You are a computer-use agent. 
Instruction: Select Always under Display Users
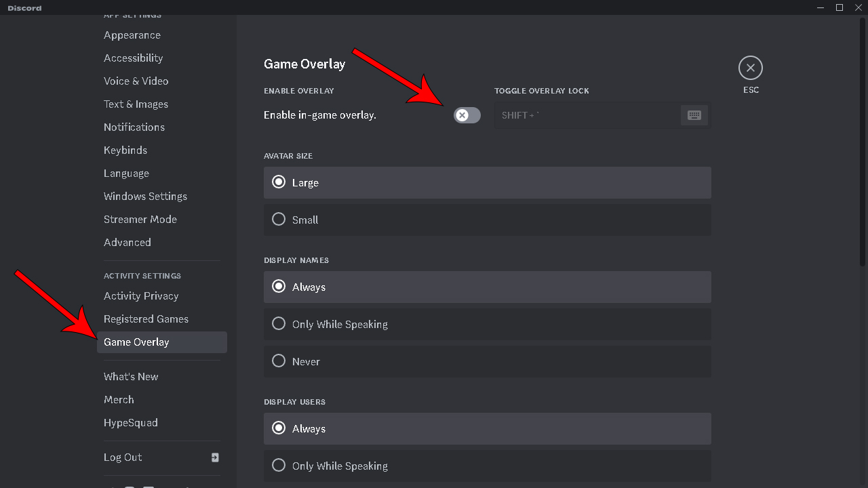(279, 428)
